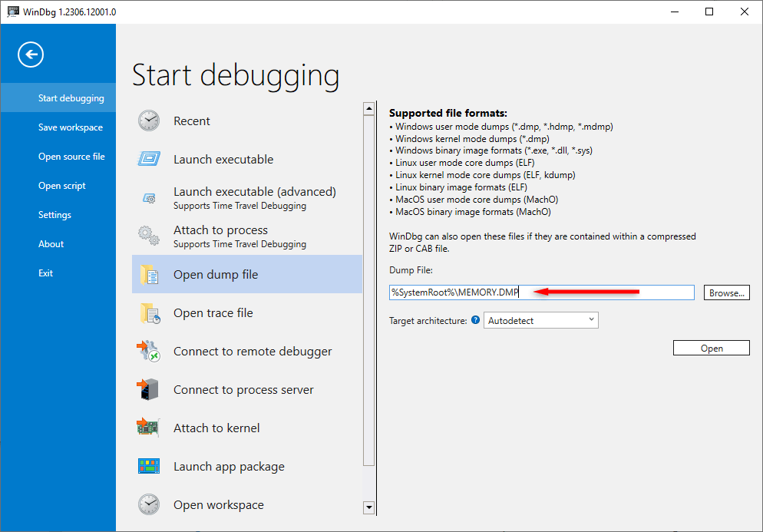Minimize the WinDbg window
Screen dimensions: 763x532
pyautogui.click(x=675, y=12)
